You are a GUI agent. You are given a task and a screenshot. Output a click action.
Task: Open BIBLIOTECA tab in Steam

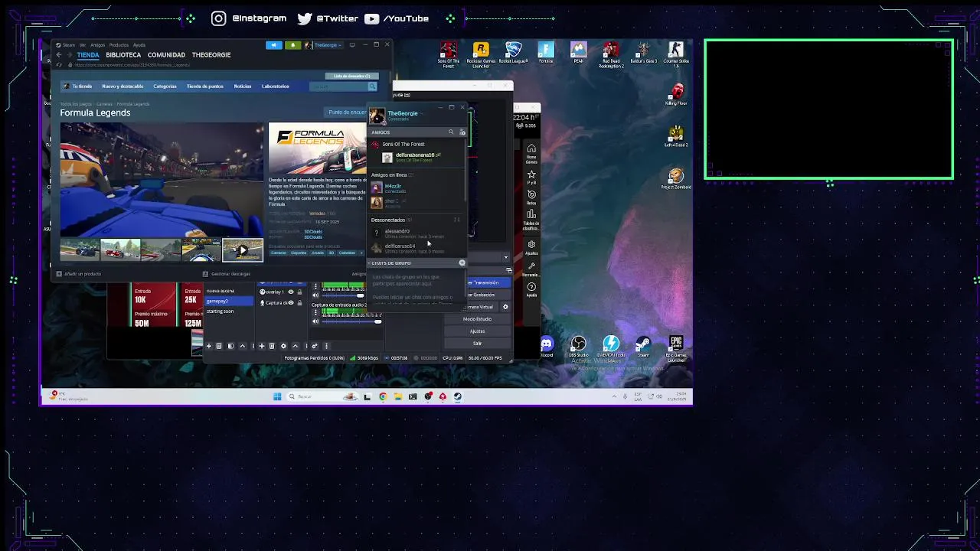pyautogui.click(x=123, y=55)
